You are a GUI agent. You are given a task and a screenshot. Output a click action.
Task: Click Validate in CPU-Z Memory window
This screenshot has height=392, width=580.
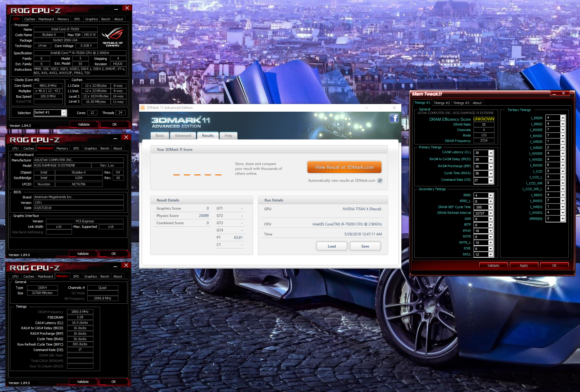83,382
